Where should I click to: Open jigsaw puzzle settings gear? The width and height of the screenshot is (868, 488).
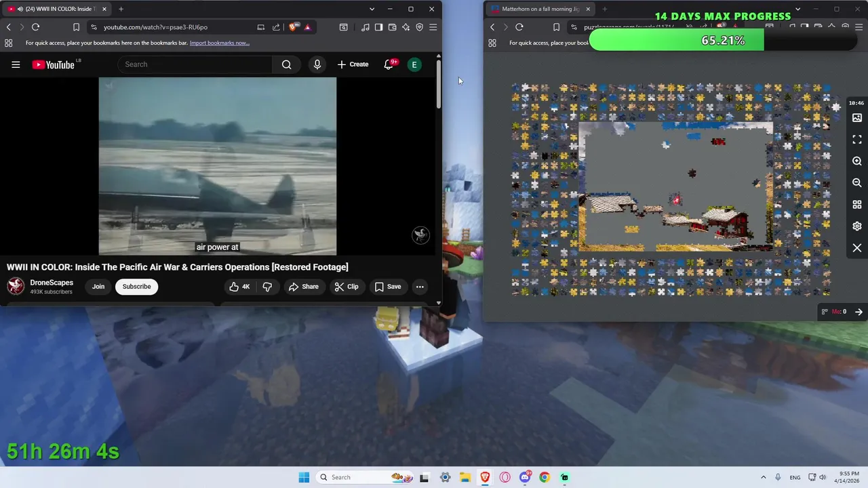tap(857, 226)
